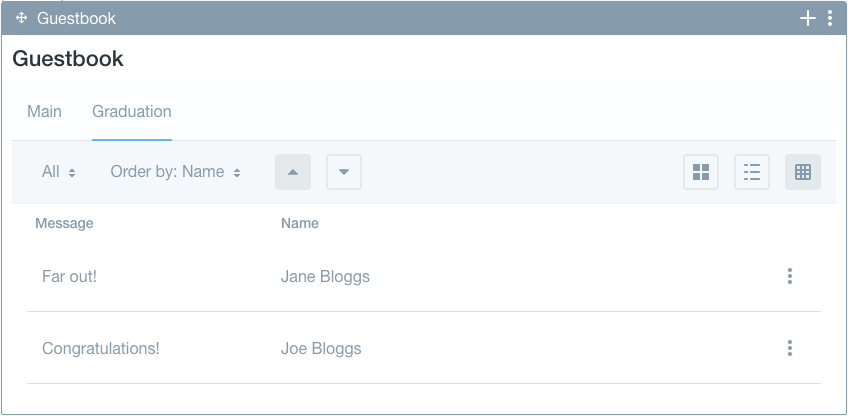This screenshot has height=416, width=848.
Task: Switch to list view icon
Action: tap(752, 172)
